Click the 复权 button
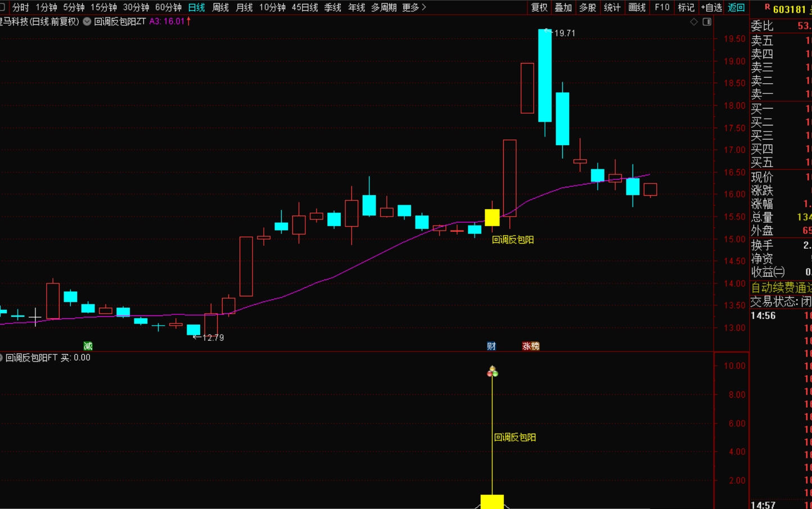The height and width of the screenshot is (509, 812). click(x=539, y=7)
